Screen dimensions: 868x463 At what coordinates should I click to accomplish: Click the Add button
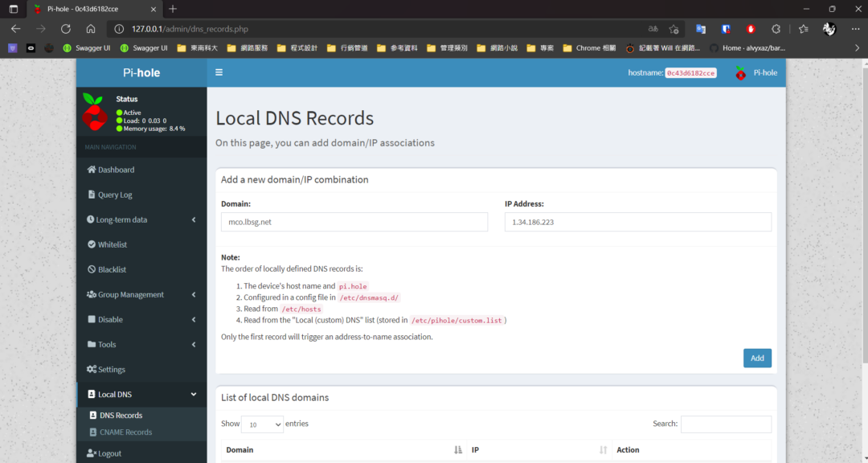pos(757,359)
